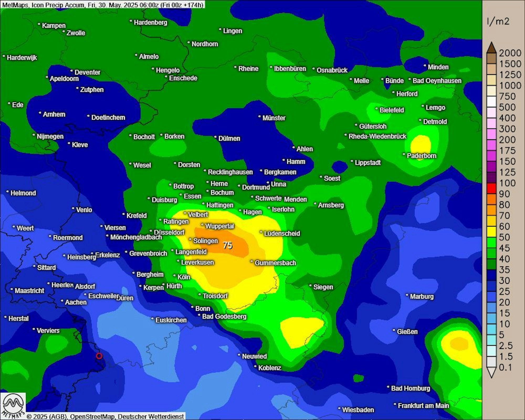Click the Frankfurt am Main label

(423, 406)
